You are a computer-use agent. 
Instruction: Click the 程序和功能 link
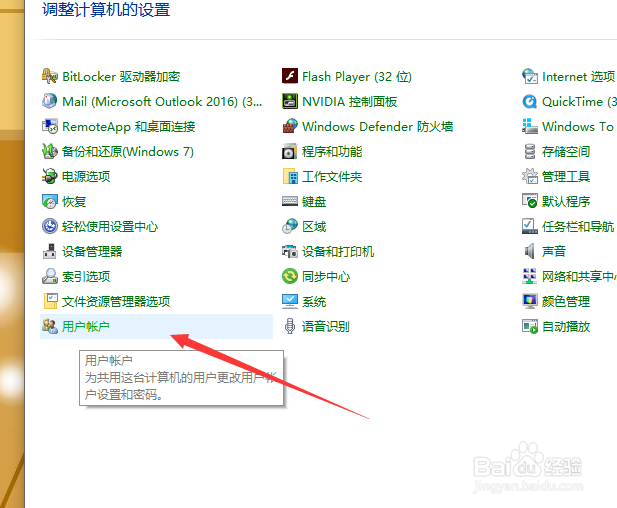click(332, 151)
